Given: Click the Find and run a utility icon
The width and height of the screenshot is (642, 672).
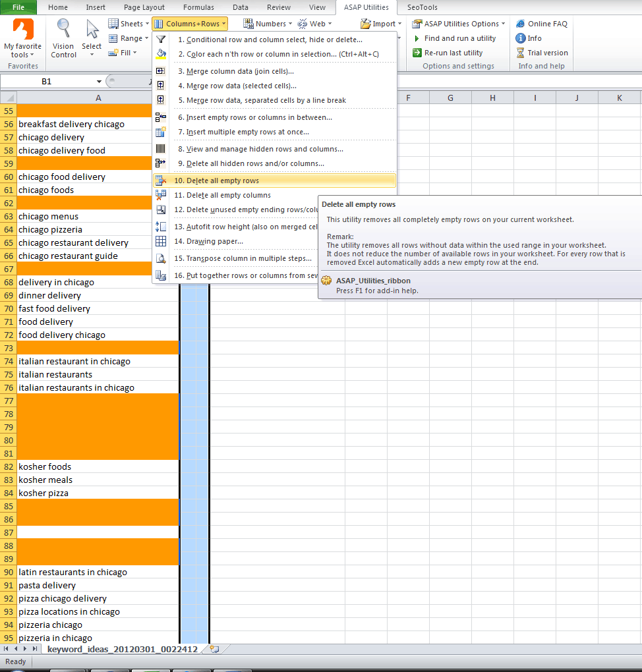Looking at the screenshot, I should pos(417,38).
